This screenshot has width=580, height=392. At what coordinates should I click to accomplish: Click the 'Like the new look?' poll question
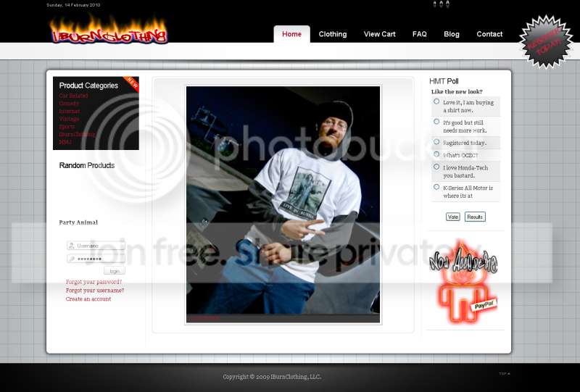tap(457, 92)
